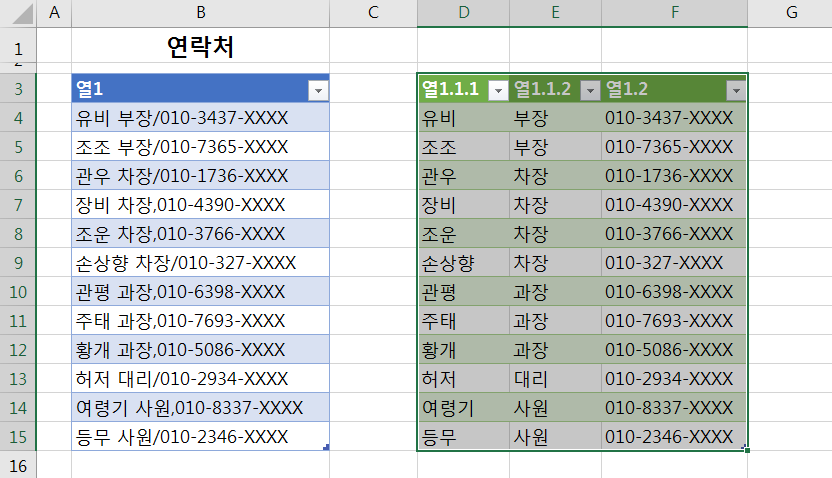This screenshot has width=832, height=478.
Task: Open the 열1.2 filter dropdown
Action: tap(735, 91)
